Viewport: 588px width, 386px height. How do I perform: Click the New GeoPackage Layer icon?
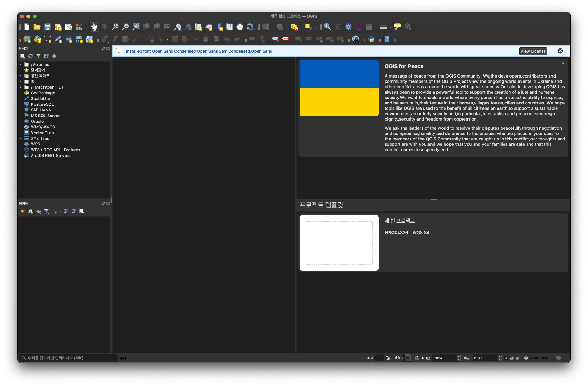tap(38, 39)
